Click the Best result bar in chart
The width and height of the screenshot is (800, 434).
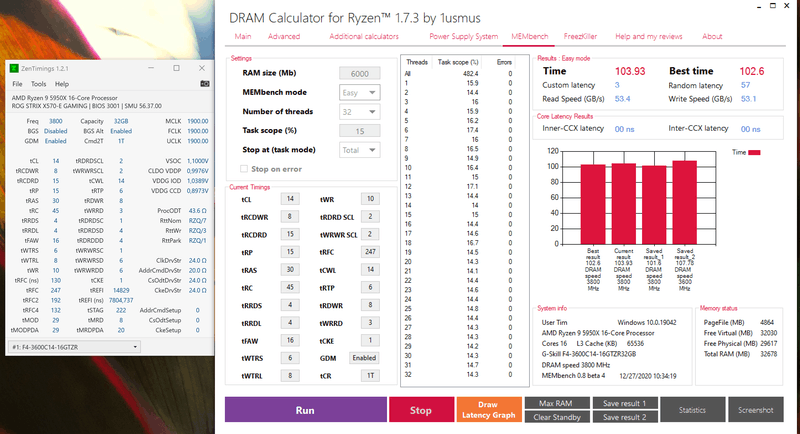(593, 204)
